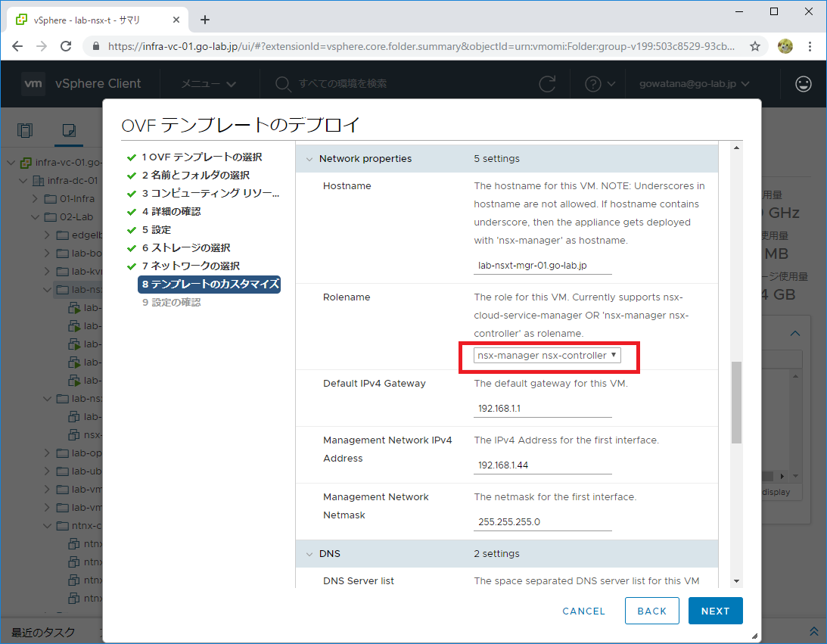827x644 pixels.
Task: Expand the lab-op folder
Action: tap(48, 453)
